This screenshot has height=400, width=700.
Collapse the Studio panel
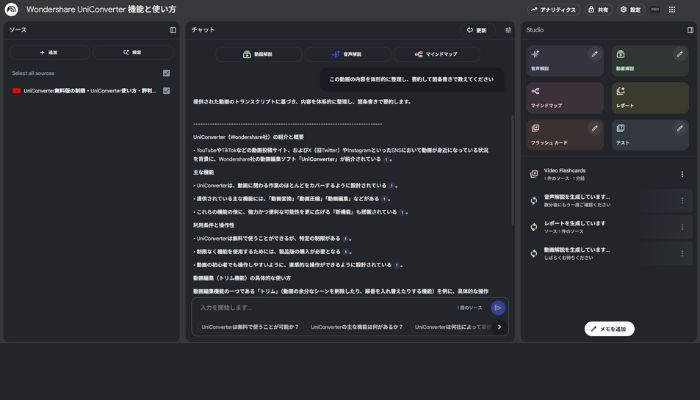[x=690, y=30]
